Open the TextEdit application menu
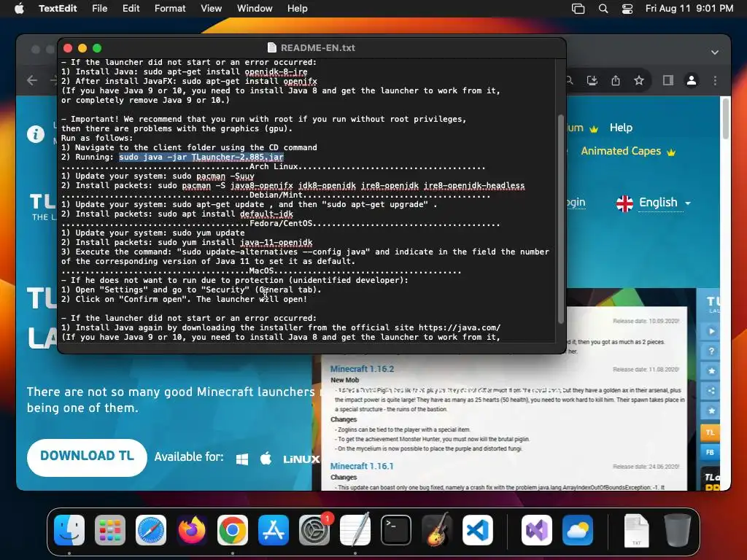 58,9
